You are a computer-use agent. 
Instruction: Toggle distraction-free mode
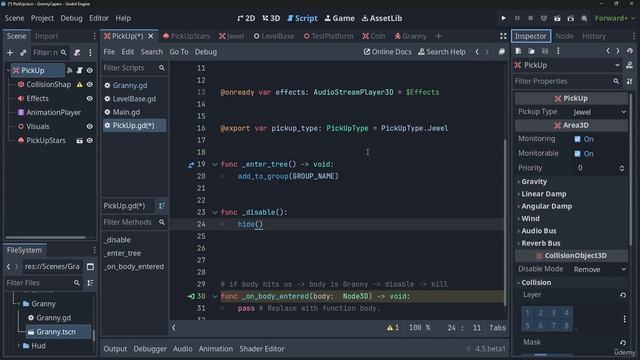503,36
